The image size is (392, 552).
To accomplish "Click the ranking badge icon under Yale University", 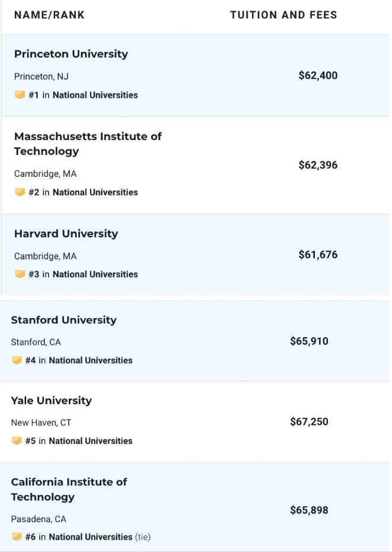I will point(17,441).
